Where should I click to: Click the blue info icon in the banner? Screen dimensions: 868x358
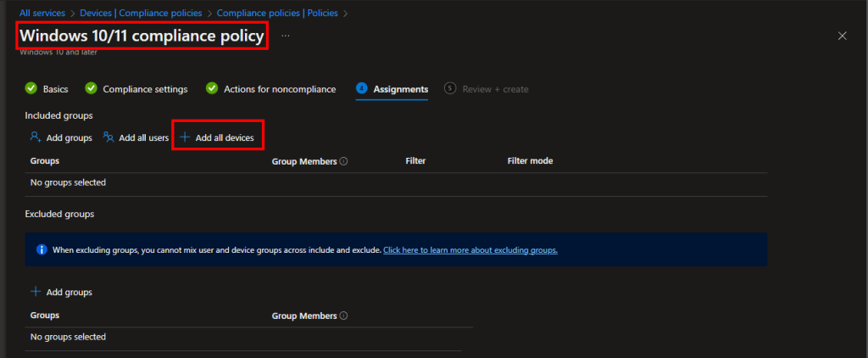click(x=41, y=250)
